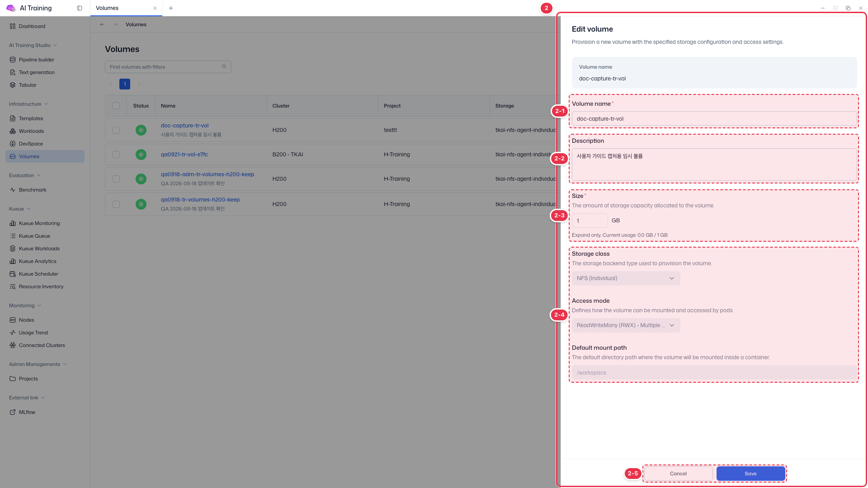
Task: Cancel editing the volume
Action: click(x=678, y=474)
